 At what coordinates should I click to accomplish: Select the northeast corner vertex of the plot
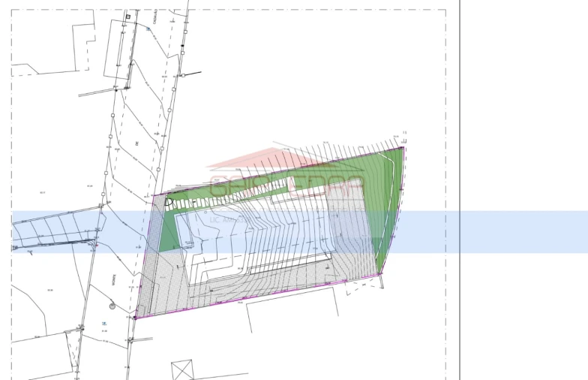pyautogui.click(x=403, y=147)
